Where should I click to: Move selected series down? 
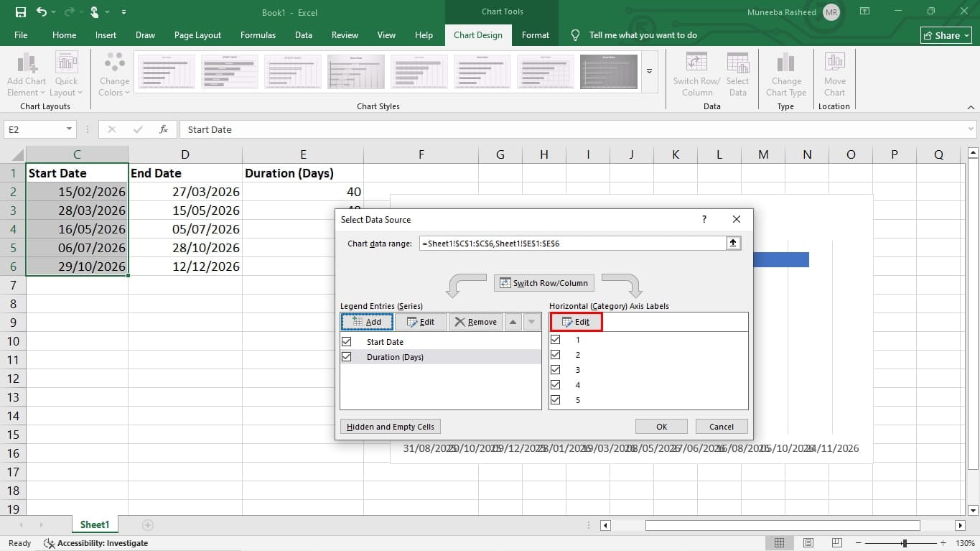[x=531, y=322]
